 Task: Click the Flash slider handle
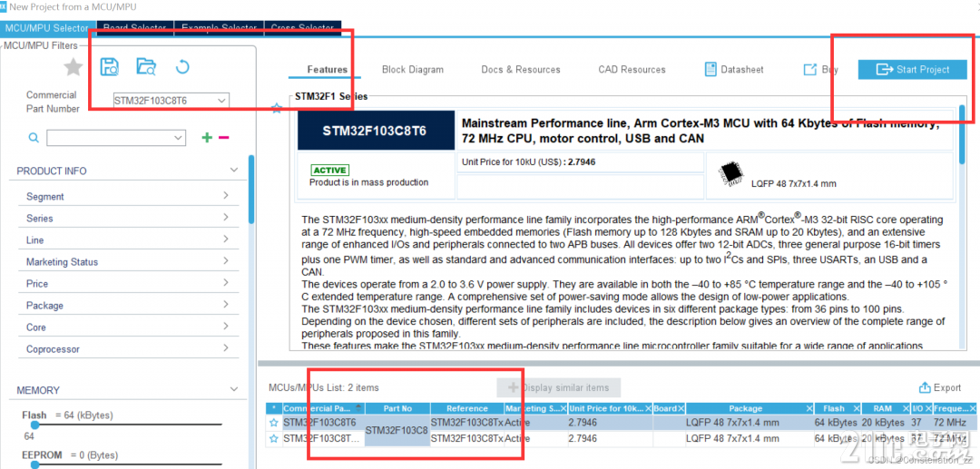coord(35,425)
